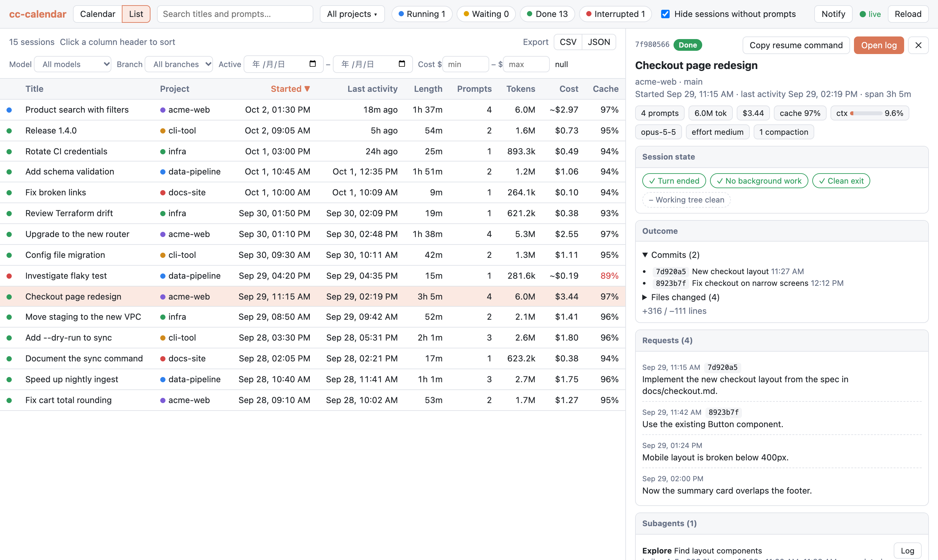Toggle the live updates indicator
The width and height of the screenshot is (938, 560).
[870, 14]
